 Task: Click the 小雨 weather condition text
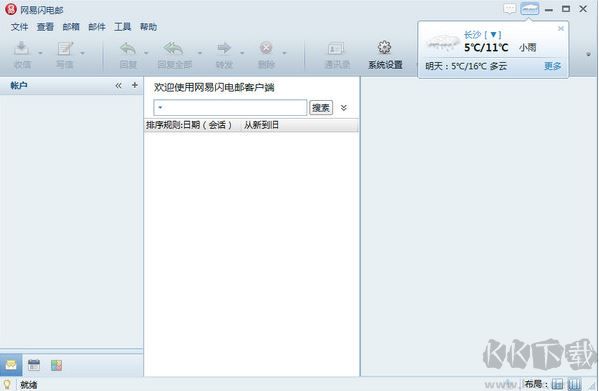(x=528, y=47)
